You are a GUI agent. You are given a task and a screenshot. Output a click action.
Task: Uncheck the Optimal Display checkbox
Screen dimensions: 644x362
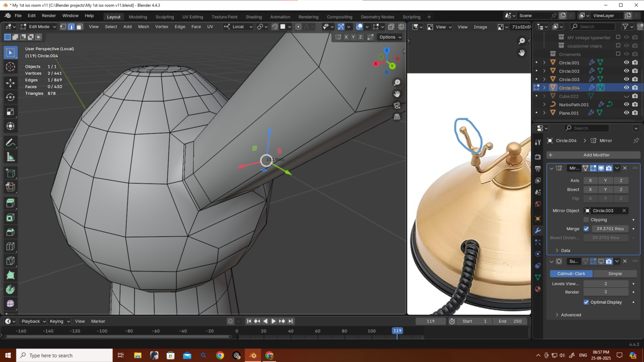(x=586, y=302)
